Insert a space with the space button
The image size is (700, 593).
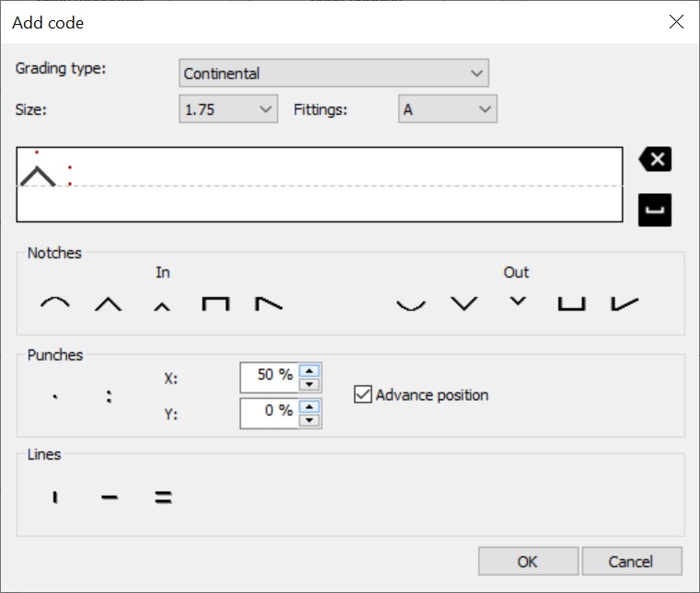[655, 210]
